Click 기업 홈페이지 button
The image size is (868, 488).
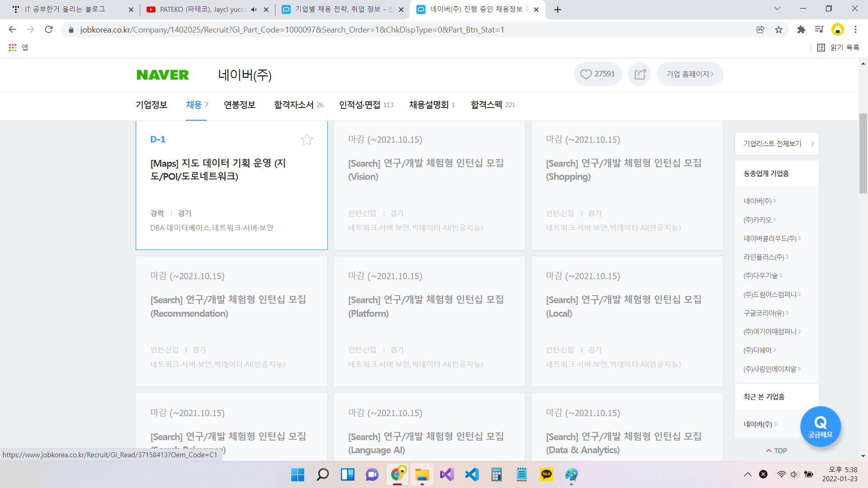pos(689,74)
